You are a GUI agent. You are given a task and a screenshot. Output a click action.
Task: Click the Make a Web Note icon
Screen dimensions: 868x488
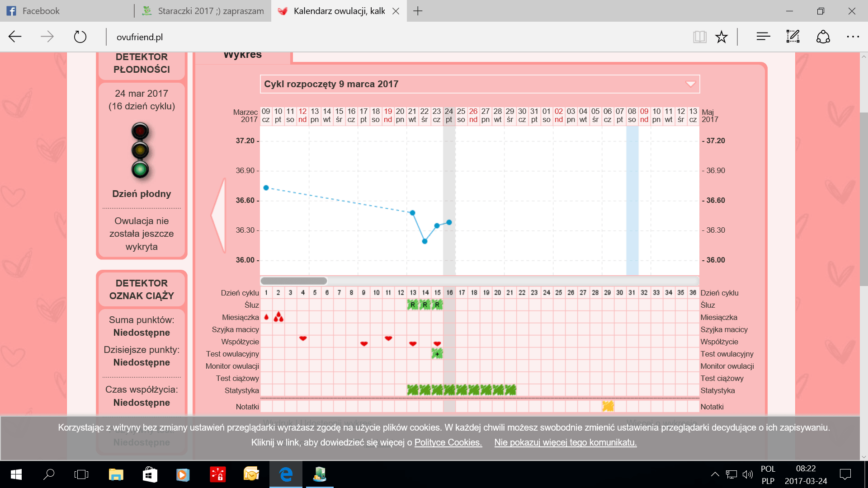coord(793,37)
